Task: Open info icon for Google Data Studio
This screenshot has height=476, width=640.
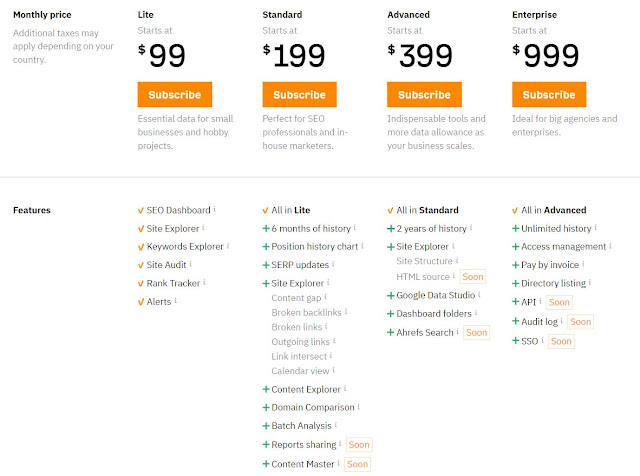Action: [x=479, y=294]
